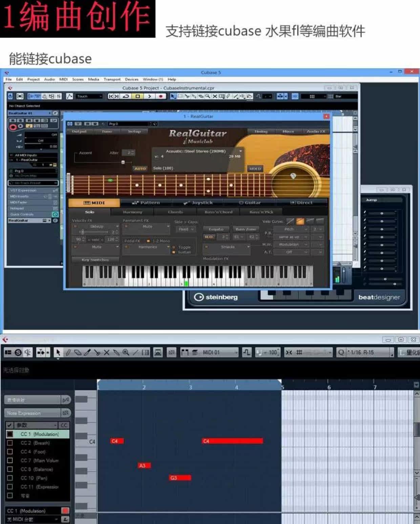Open the 1/16 quantize preset dropdown
Image resolution: width=420 pixels, height=524 pixels.
[370, 352]
